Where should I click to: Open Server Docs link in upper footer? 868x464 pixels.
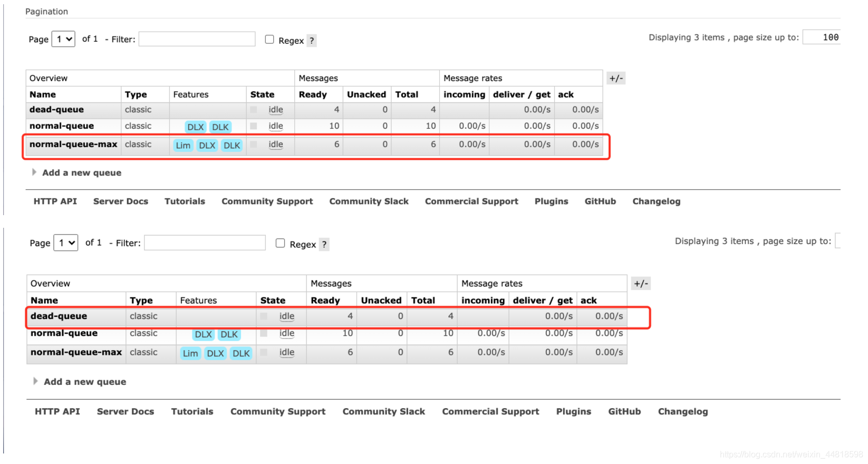click(121, 201)
